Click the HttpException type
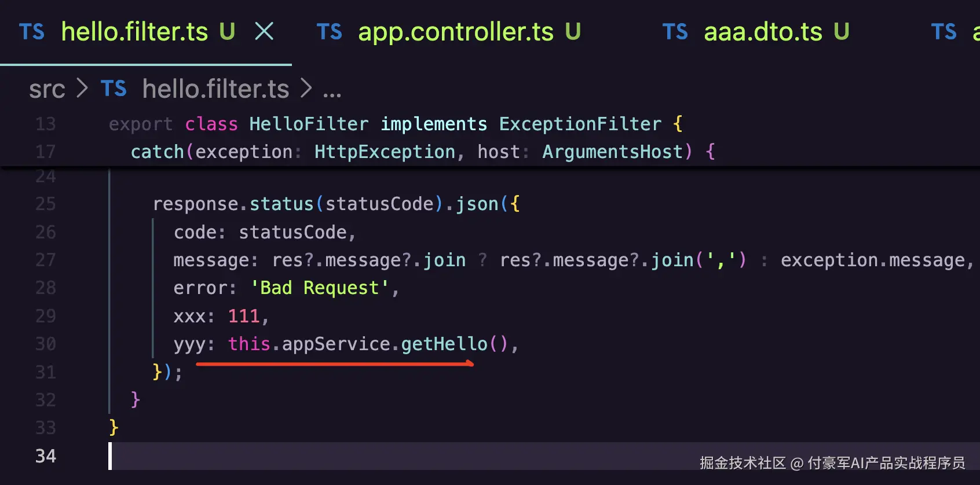 tap(385, 152)
